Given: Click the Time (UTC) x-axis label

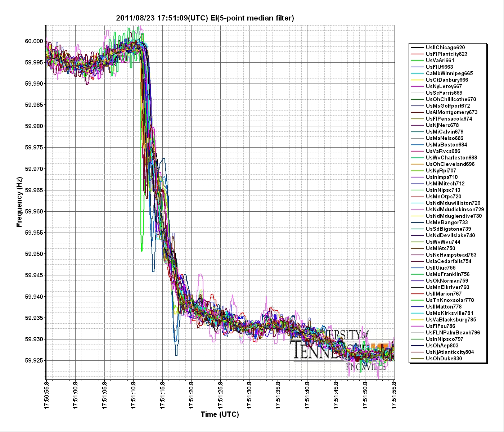Looking at the screenshot, I should pos(220,414).
